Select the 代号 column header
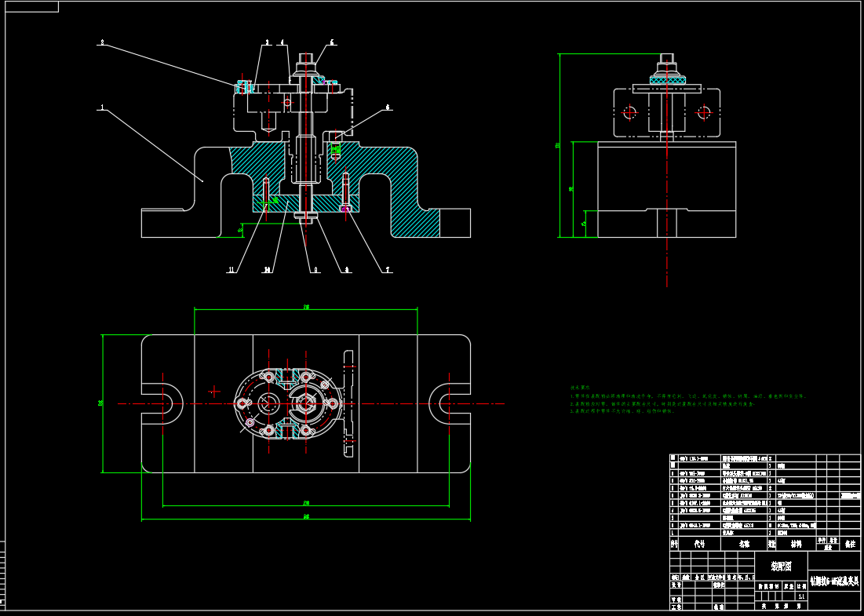The width and height of the screenshot is (864, 616). click(x=701, y=543)
